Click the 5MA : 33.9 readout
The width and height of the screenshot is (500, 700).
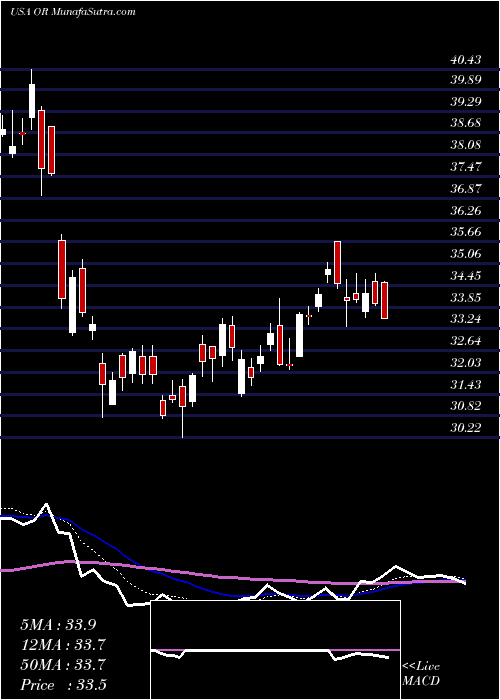(x=58, y=625)
